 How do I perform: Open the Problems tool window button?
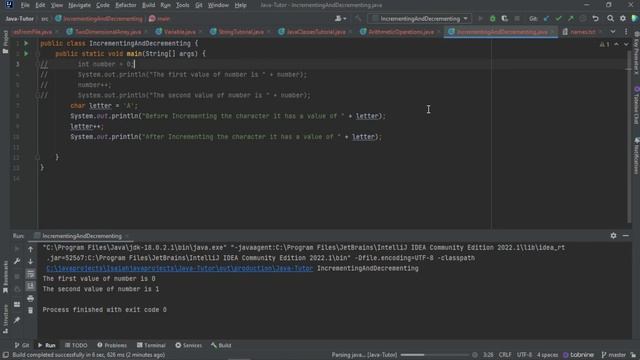[x=112, y=345]
